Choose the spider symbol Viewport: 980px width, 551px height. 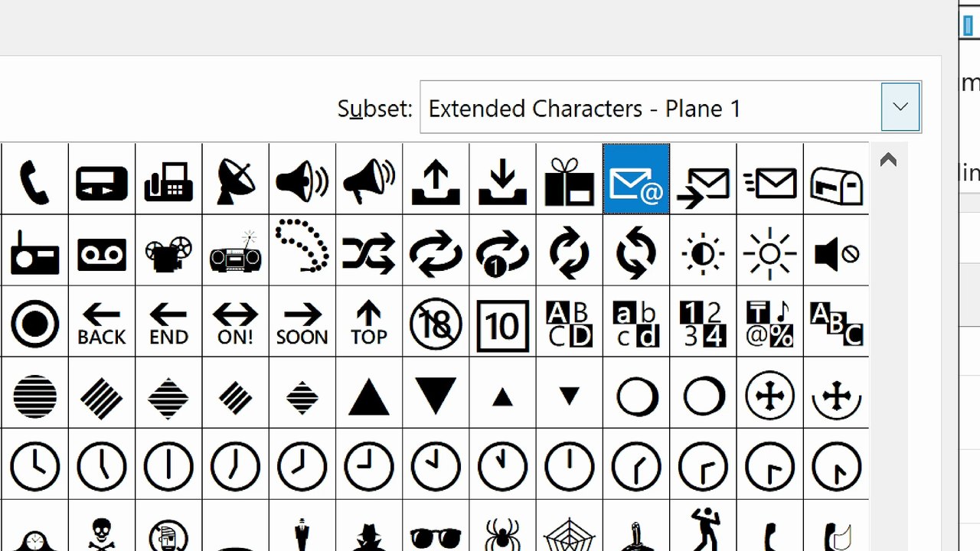502,528
